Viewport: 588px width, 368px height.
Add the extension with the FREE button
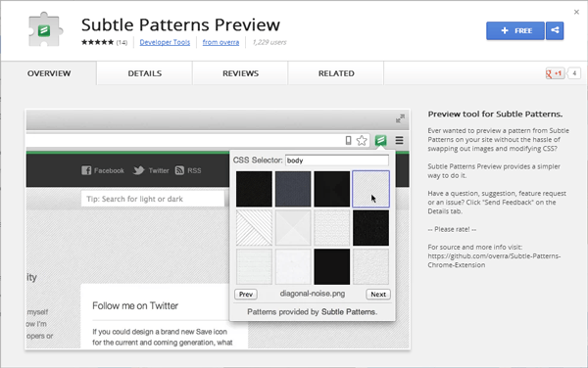pos(515,30)
